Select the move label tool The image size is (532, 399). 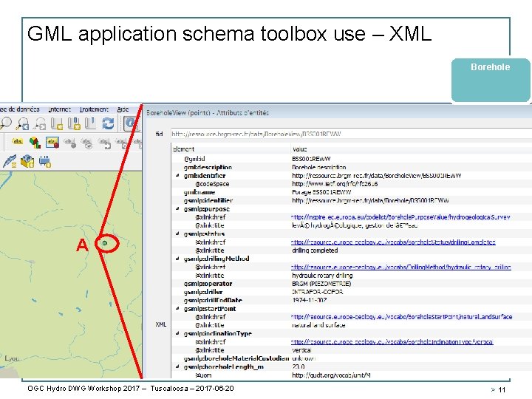coord(104,143)
